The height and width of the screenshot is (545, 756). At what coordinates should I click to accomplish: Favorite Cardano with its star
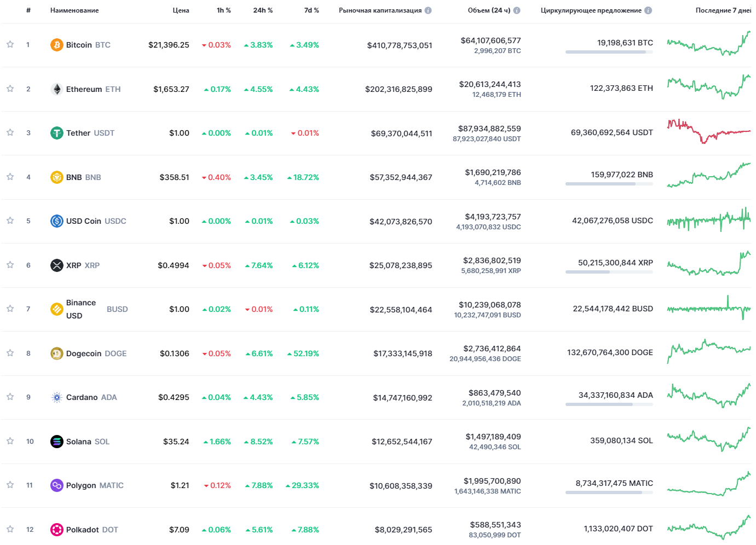point(10,397)
